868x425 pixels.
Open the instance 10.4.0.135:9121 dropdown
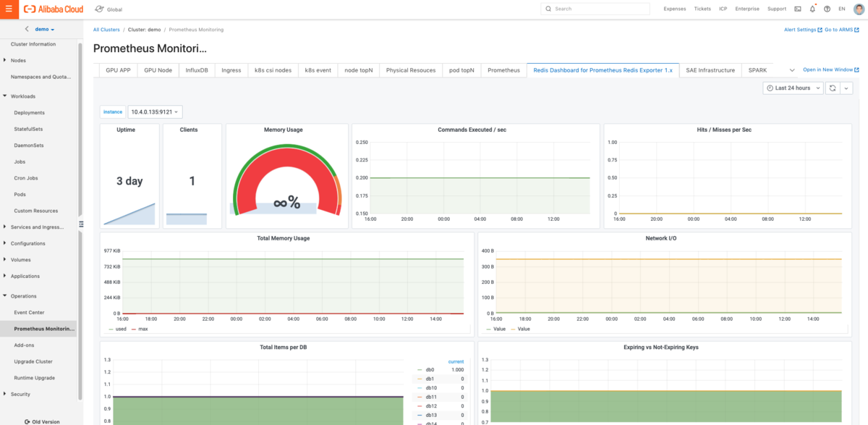click(155, 111)
